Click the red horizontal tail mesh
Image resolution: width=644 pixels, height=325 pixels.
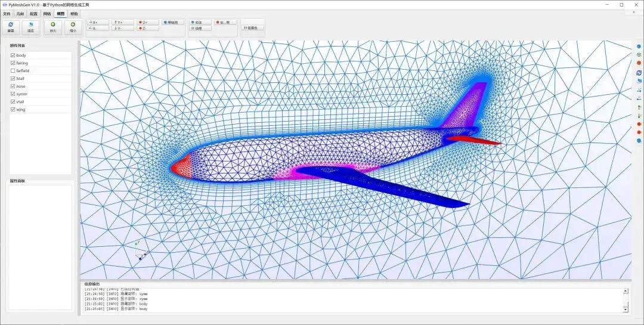coord(475,141)
